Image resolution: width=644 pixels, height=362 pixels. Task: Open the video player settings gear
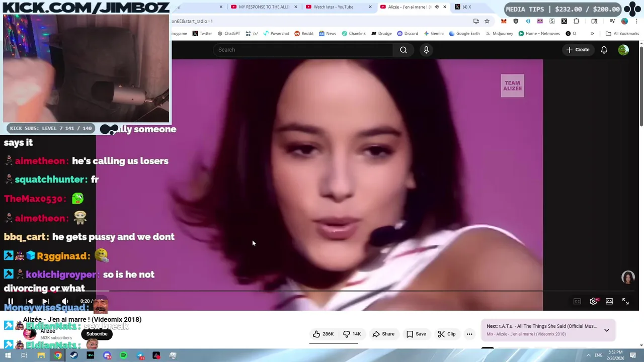[x=593, y=301]
